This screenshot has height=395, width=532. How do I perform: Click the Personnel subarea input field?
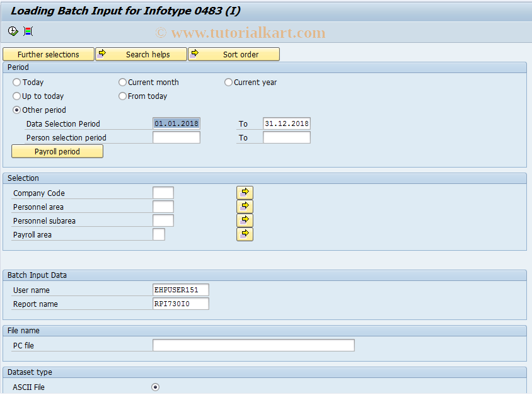tap(163, 220)
